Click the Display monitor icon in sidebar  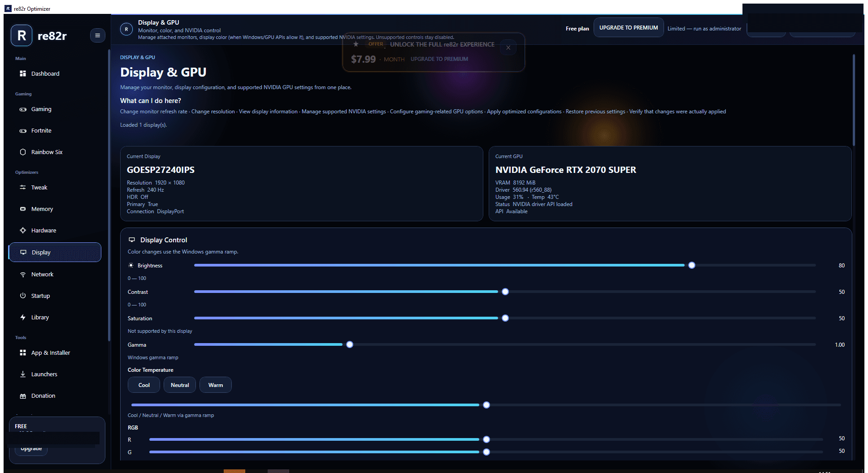[23, 252]
